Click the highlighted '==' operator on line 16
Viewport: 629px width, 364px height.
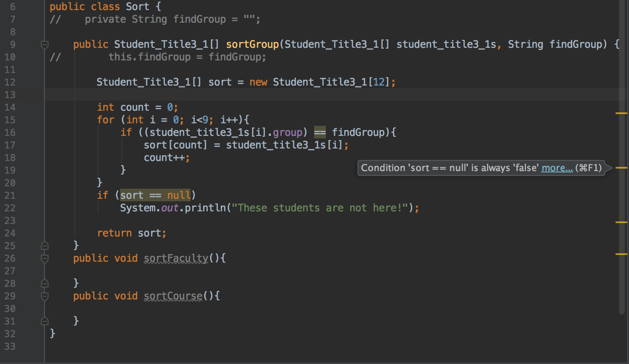point(320,133)
